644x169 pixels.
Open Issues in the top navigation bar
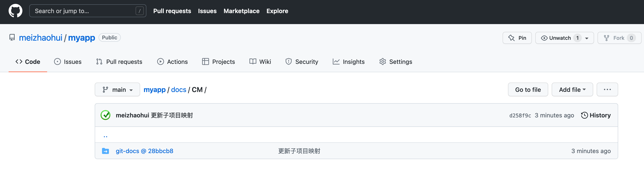point(207,11)
